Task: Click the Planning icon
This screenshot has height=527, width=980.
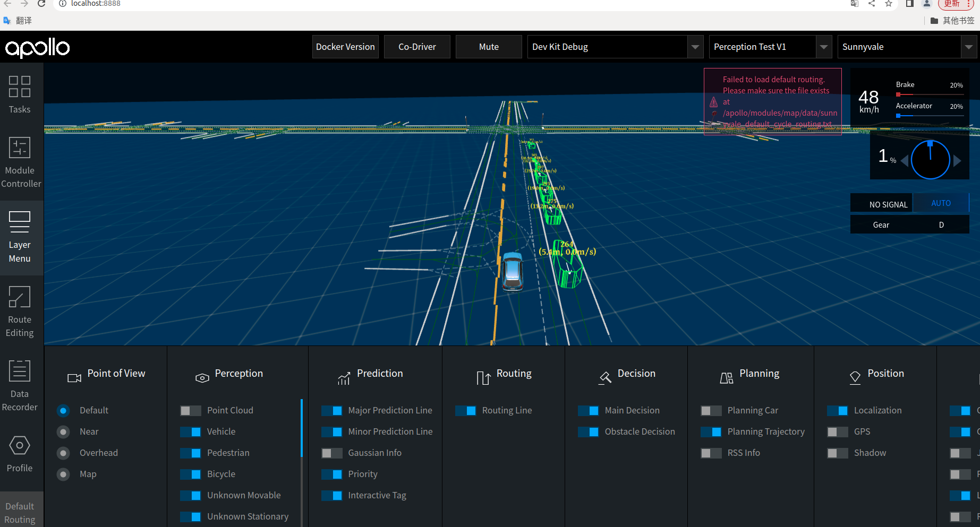Action: (727, 378)
